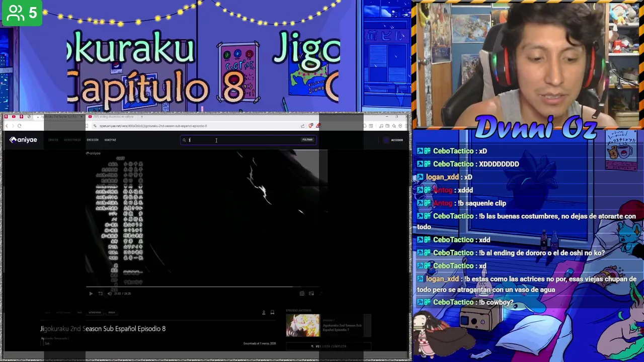Open a new browser tab with plus

point(141,117)
